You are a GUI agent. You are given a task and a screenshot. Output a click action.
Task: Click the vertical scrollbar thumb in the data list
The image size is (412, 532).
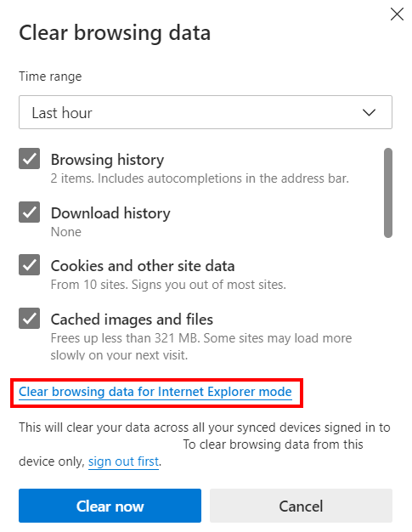coord(388,193)
